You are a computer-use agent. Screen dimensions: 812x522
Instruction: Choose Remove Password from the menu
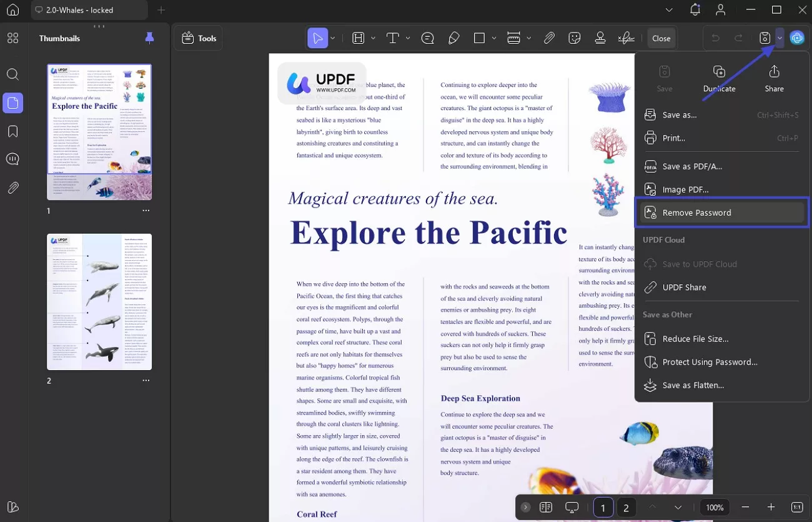[x=696, y=213]
